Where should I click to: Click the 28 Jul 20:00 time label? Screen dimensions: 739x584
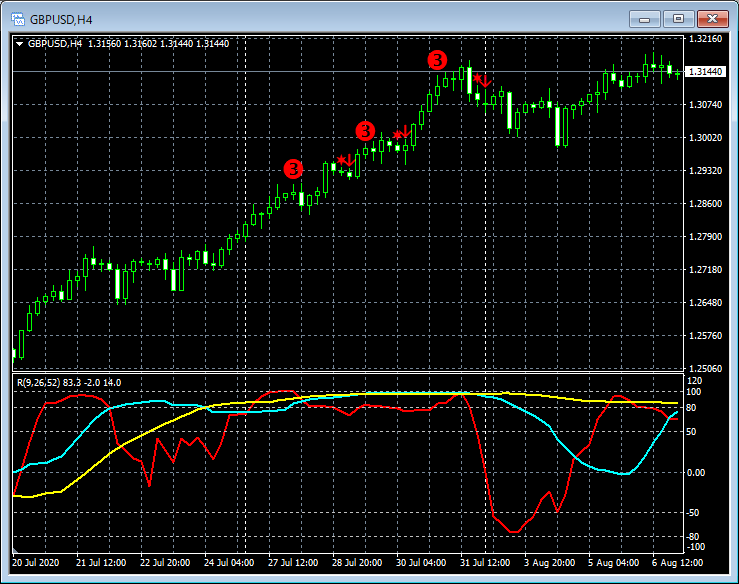tap(357, 563)
